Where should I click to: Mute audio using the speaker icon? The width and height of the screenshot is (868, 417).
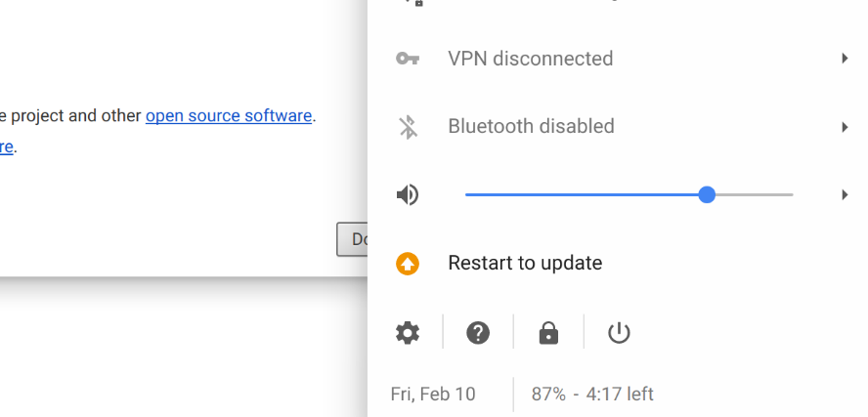point(408,195)
